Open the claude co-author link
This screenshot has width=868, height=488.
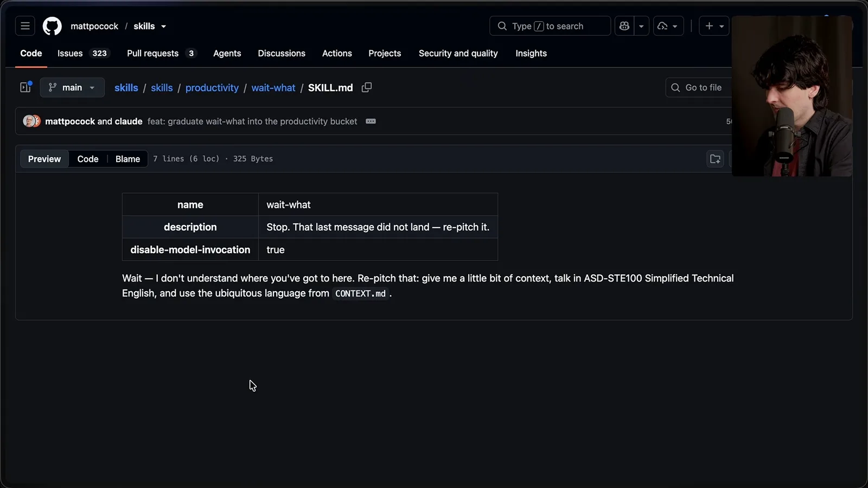point(129,121)
